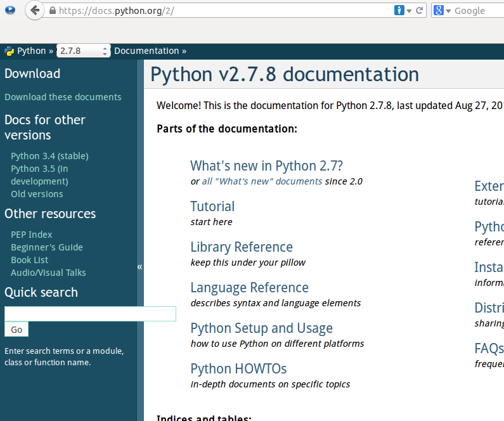Reload the page with the refresh icon
Viewport: 504px width, 421px height.
[420, 11]
